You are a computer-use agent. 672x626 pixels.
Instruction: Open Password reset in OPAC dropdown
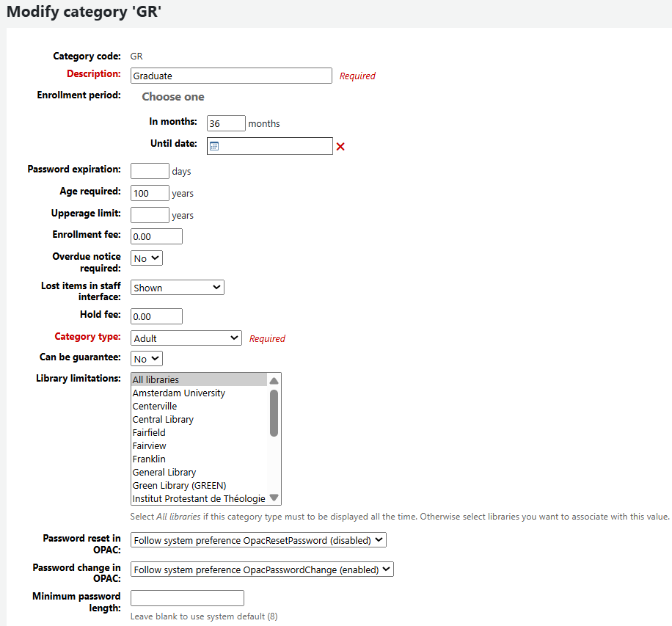coord(258,540)
